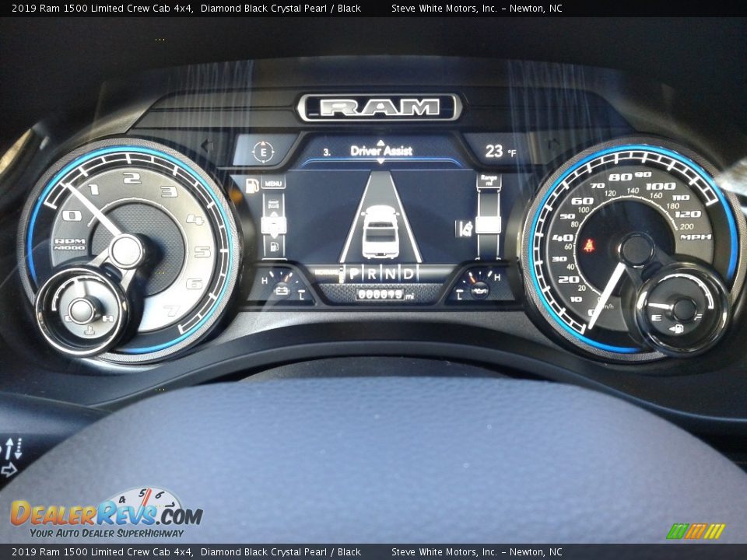Viewport: 747px width, 560px height.
Task: Click the compass heading indicator showing E
Action: 263,152
